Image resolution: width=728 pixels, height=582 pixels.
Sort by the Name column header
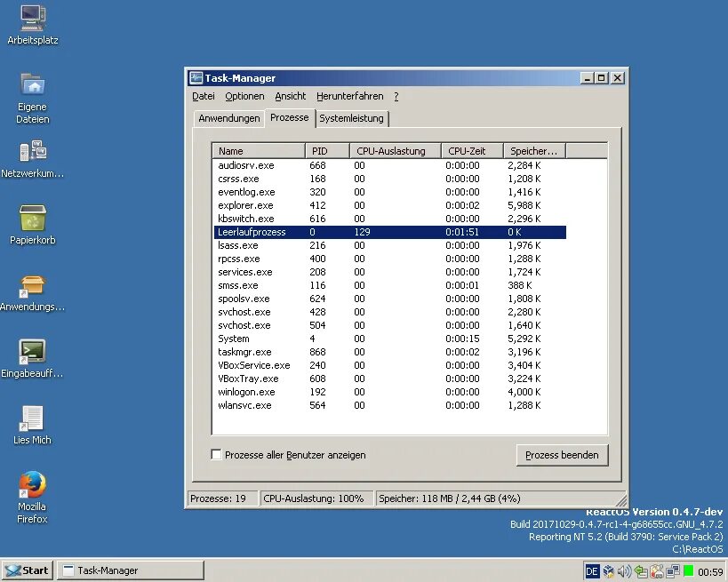coord(259,151)
